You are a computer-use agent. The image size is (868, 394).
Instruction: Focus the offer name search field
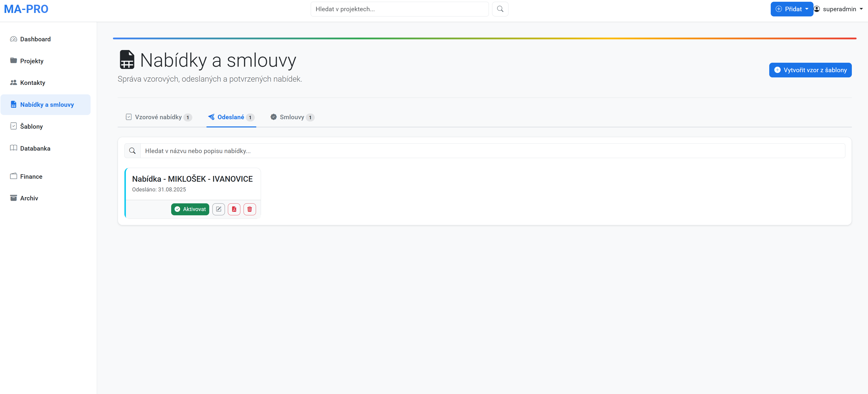pyautogui.click(x=492, y=151)
